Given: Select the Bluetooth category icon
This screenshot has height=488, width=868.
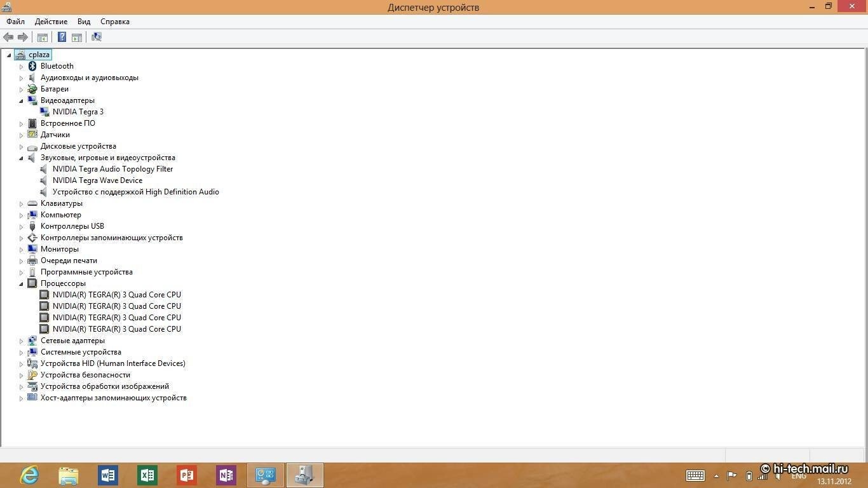Looking at the screenshot, I should click(32, 66).
